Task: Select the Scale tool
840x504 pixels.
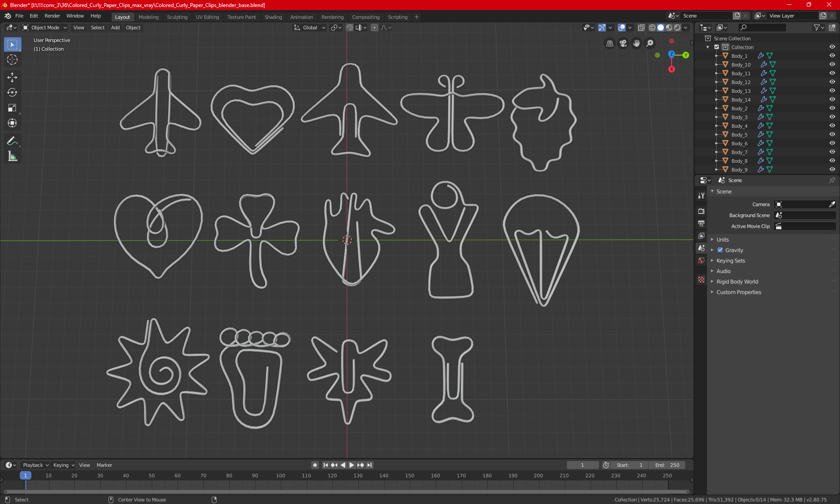Action: click(x=12, y=108)
